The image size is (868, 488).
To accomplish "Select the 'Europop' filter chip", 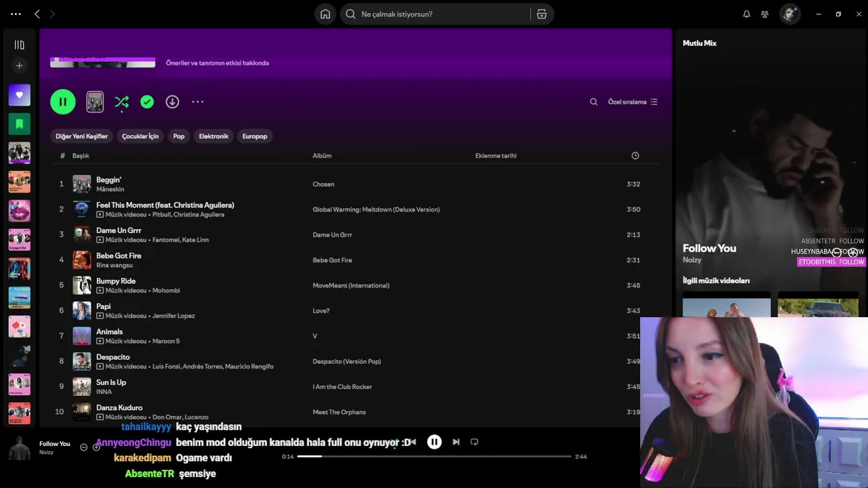I will (x=255, y=136).
